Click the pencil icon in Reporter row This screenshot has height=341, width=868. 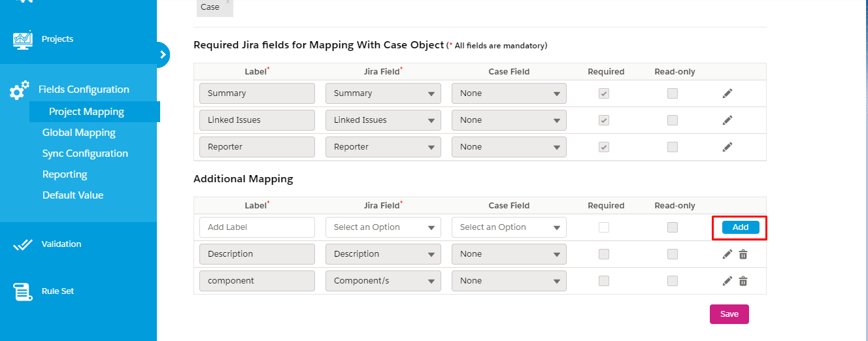tap(727, 147)
